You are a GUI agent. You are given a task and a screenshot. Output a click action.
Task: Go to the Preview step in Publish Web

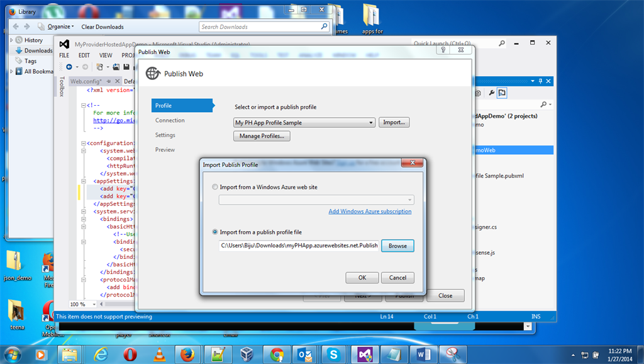165,150
